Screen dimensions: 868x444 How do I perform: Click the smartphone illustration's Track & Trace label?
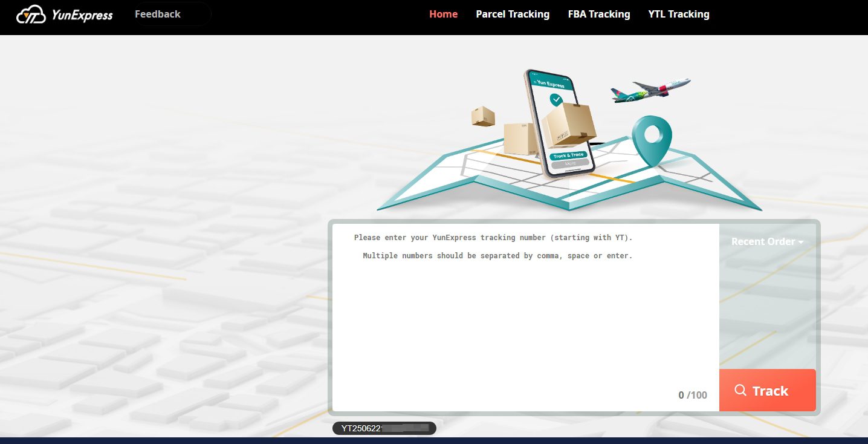point(569,155)
